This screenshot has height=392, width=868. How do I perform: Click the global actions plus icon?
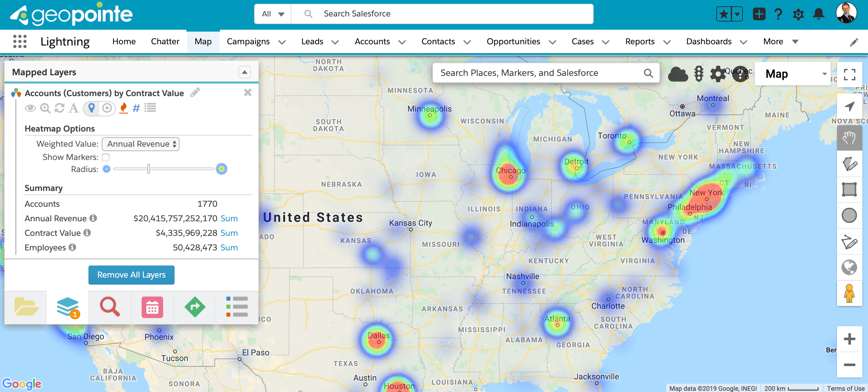[759, 14]
